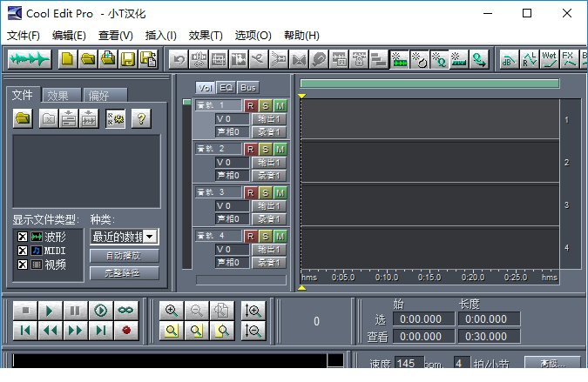Open file icon in the file panel
588x382 pixels.
point(23,118)
